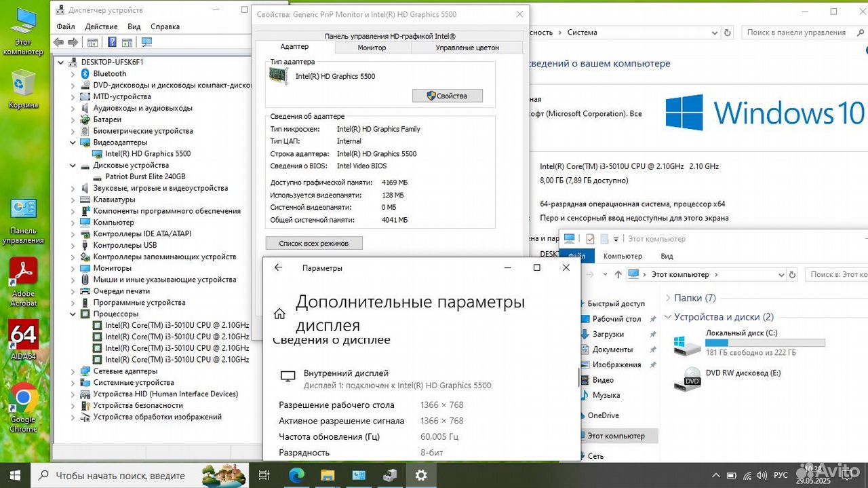
Task: Click the home icon in Параметры window
Action: pos(279,314)
